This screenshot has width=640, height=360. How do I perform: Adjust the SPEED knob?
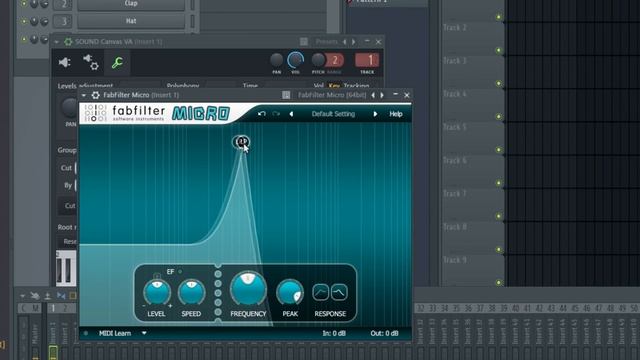(191, 291)
